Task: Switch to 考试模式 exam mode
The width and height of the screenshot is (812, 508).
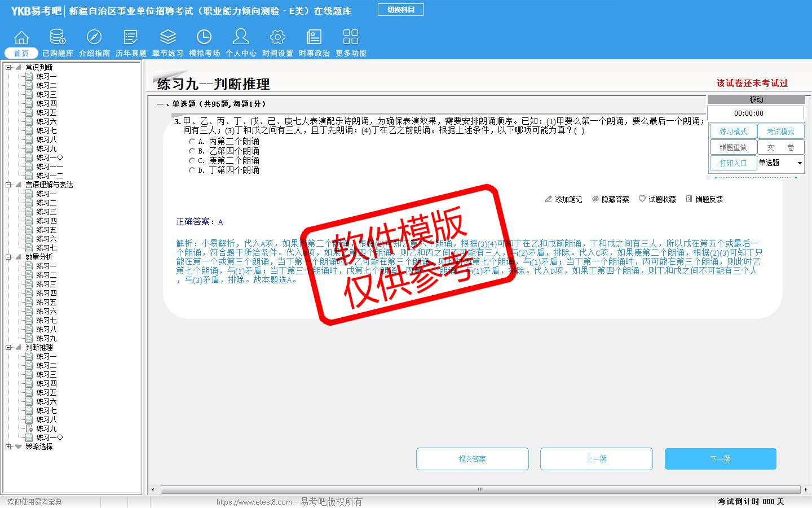Action: pyautogui.click(x=780, y=132)
